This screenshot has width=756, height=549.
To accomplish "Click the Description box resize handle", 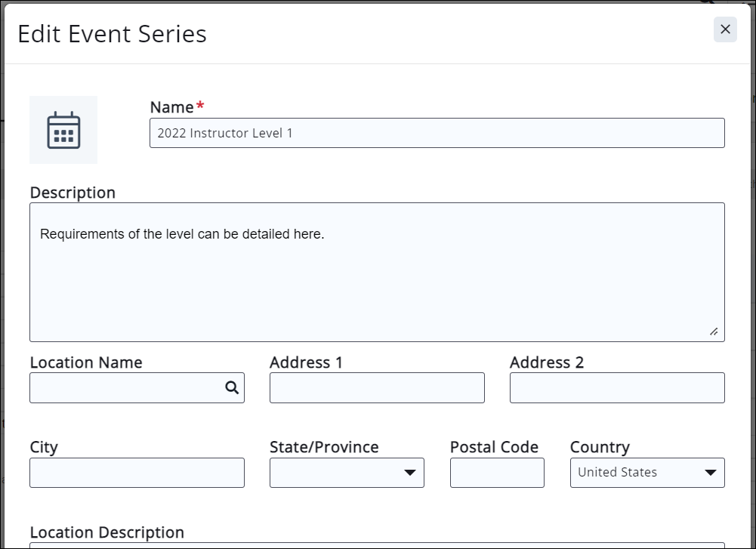I will 713,331.
